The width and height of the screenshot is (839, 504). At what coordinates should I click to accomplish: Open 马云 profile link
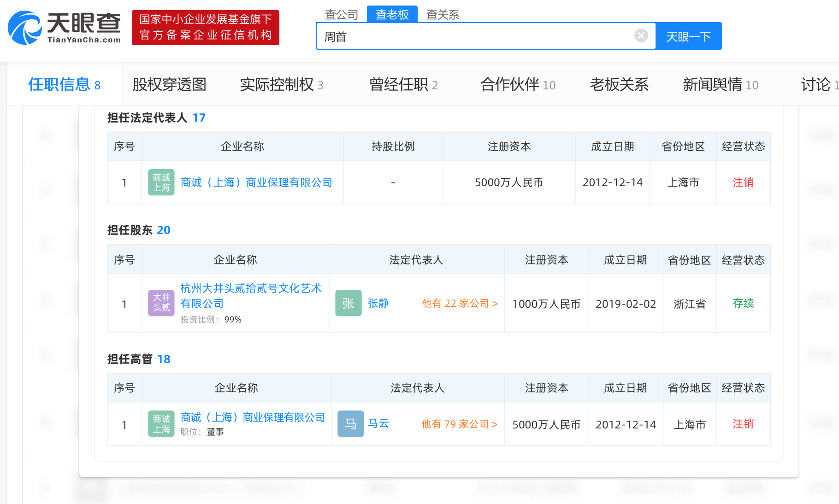click(x=378, y=423)
